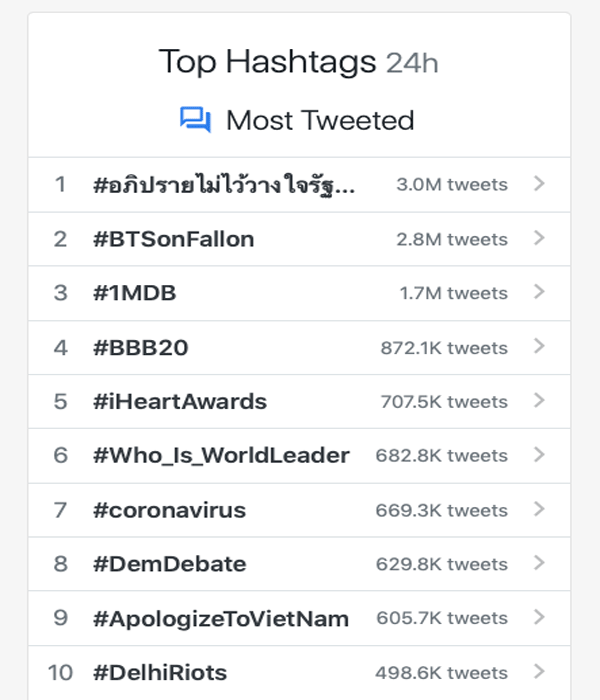Open the #ApologizeToVietNam hashtag
The image size is (600, 700).
[221, 618]
